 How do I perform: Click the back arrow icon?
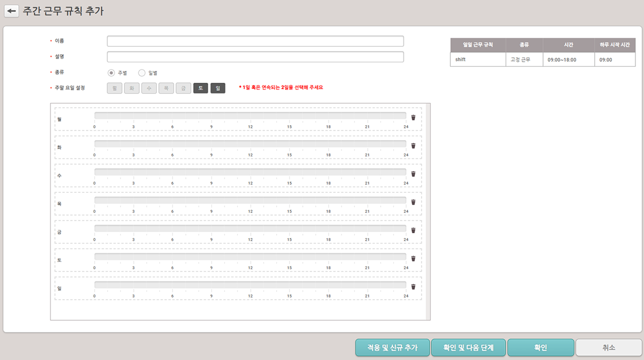(x=11, y=11)
